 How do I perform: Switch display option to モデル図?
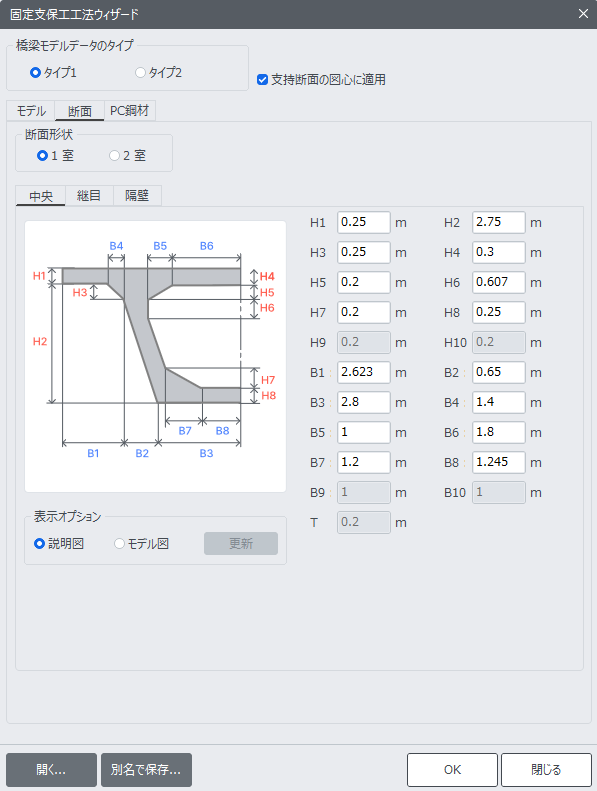click(x=141, y=544)
